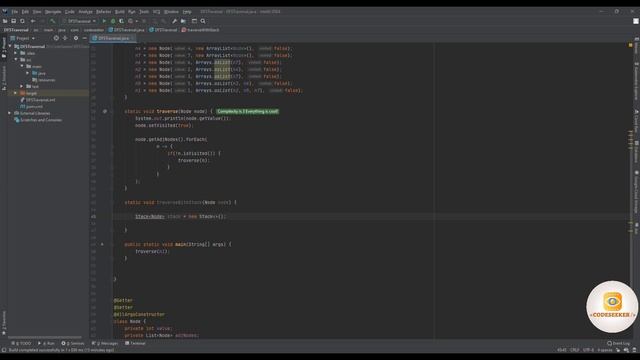Run DFSTraversal with the green play icon
The height and width of the screenshot is (360, 640).
click(x=104, y=21)
